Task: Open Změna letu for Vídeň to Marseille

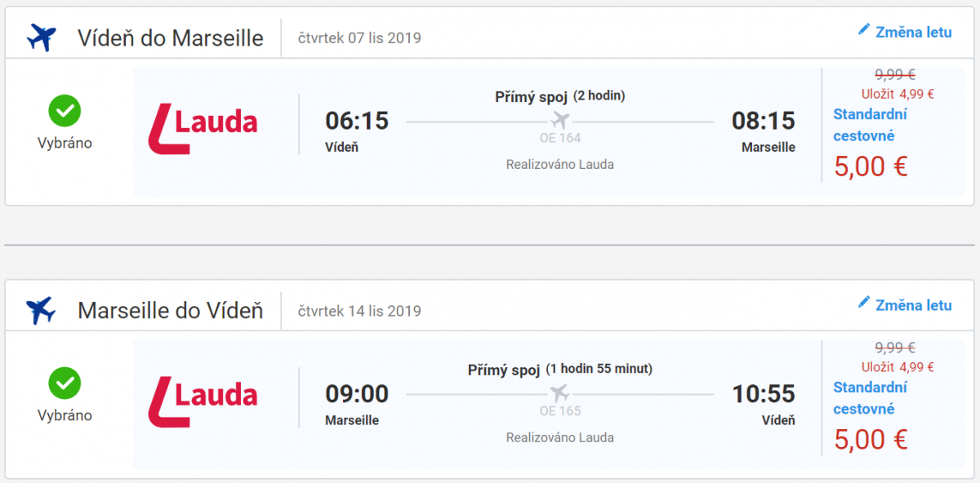Action: click(913, 33)
